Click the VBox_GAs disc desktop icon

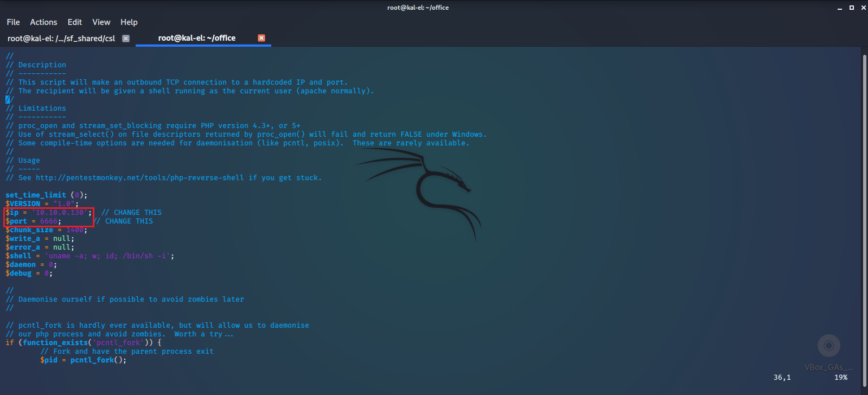coord(828,353)
